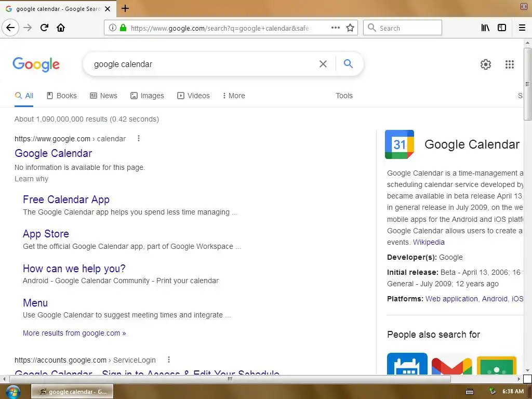Open a new browser tab
The width and height of the screenshot is (532, 399).
pos(125,8)
